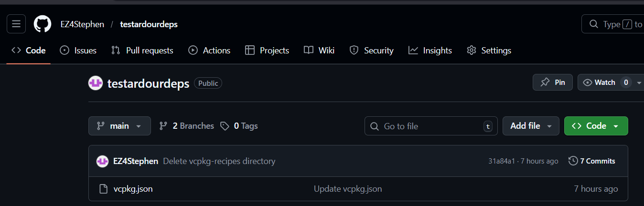Click the tag icon beside 0 Tags

225,126
